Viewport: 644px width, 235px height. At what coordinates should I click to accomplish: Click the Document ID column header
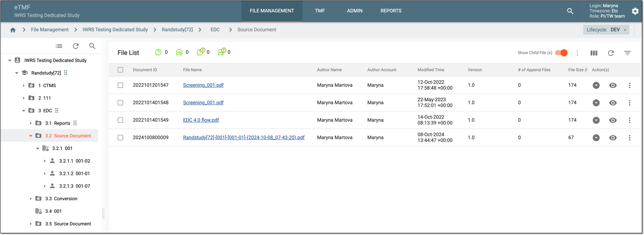click(145, 70)
